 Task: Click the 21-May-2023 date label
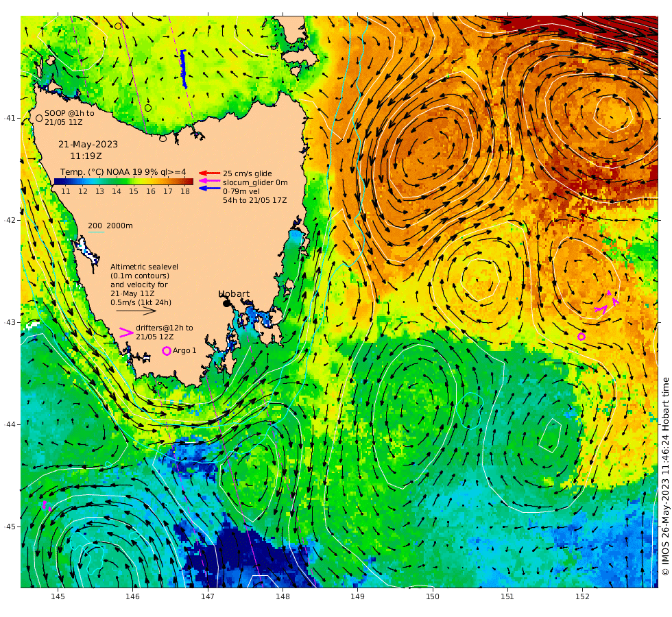(x=88, y=145)
